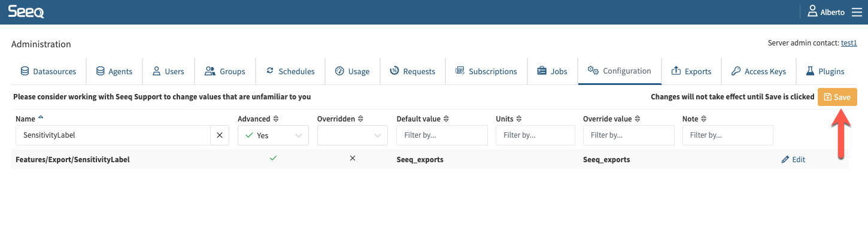This screenshot has width=868, height=240.
Task: Sort by the Advanced column icon
Action: [276, 119]
